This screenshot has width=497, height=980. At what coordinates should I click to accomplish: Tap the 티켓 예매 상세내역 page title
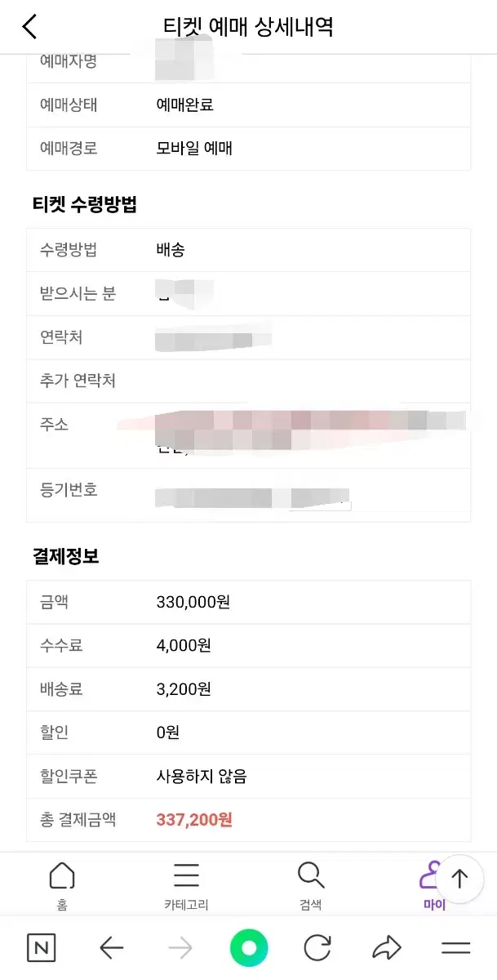pyautogui.click(x=248, y=26)
